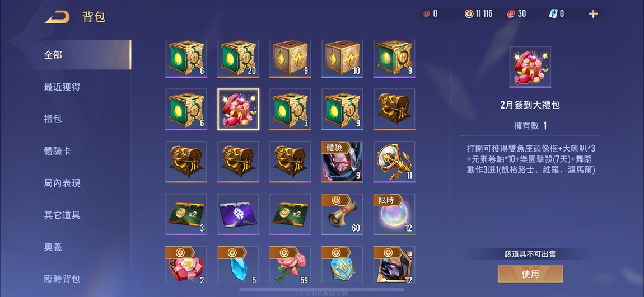This screenshot has width=644, height=297.
Task: Select the green chest with count 20
Action: point(238,58)
